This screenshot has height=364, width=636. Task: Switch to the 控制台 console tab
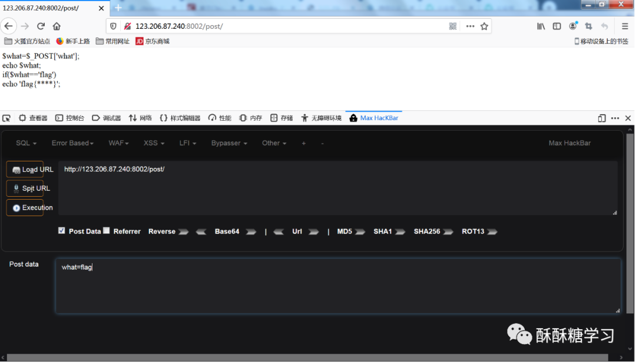[69, 118]
